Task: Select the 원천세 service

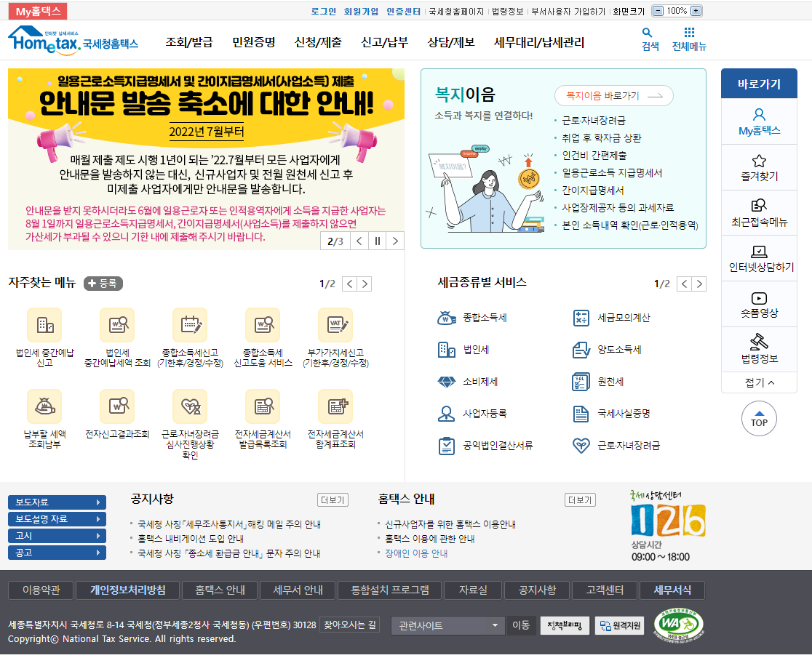Action: [598, 382]
